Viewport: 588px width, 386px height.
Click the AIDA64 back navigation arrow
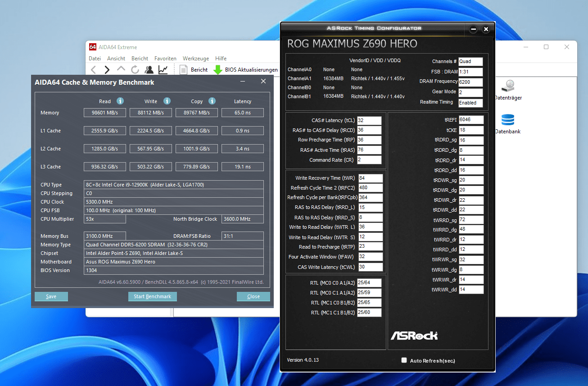(x=94, y=69)
